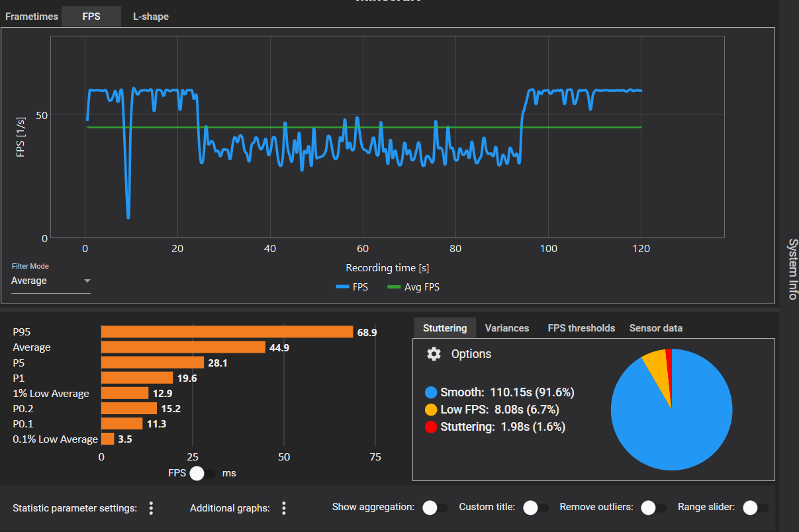
Task: Click the FPS legend line icon
Action: (x=342, y=287)
